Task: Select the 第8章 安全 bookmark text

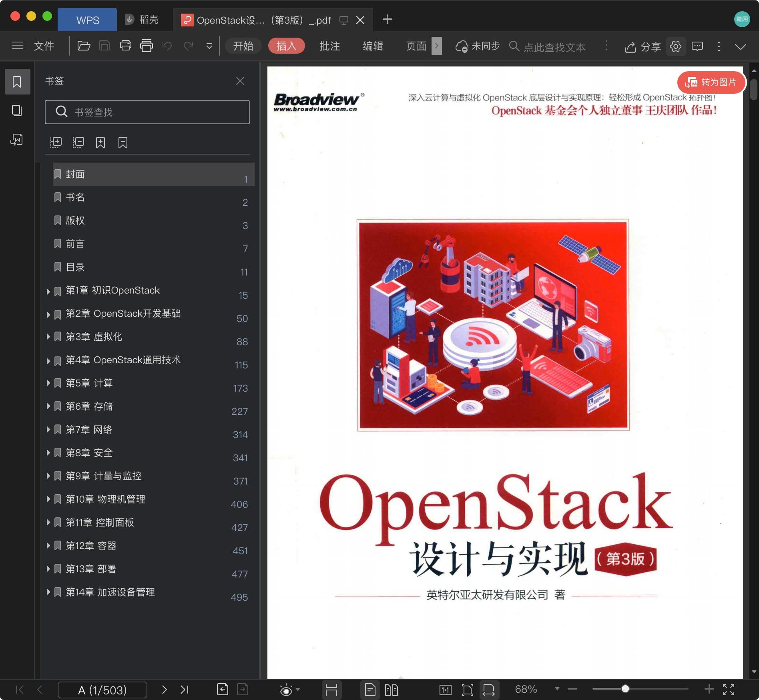Action: 89,453
